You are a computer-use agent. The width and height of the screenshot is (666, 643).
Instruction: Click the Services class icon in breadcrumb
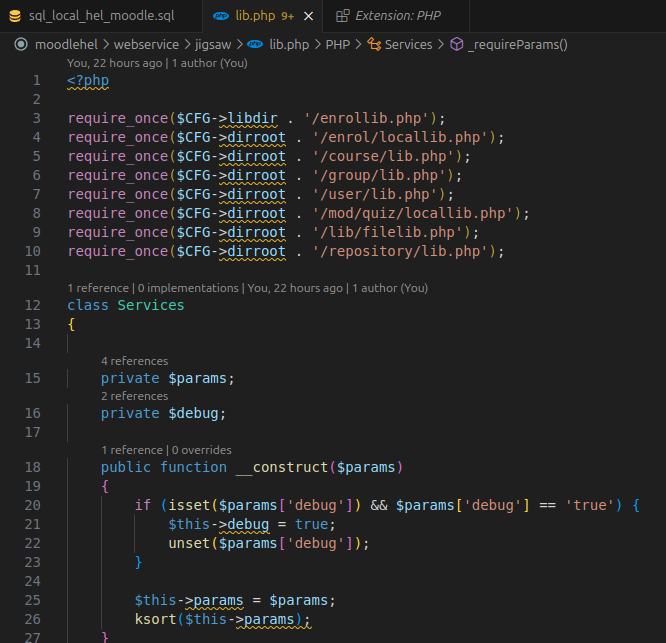(375, 44)
